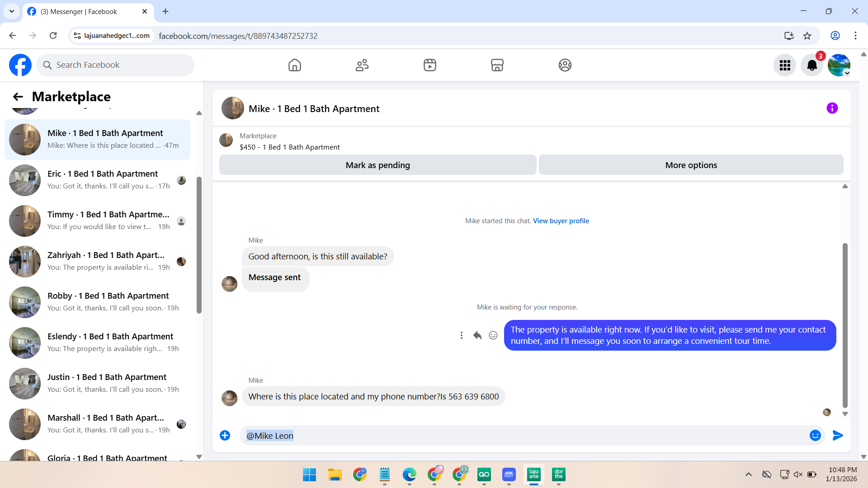Click View buyer profile link
This screenshot has height=488, width=868.
click(x=561, y=221)
